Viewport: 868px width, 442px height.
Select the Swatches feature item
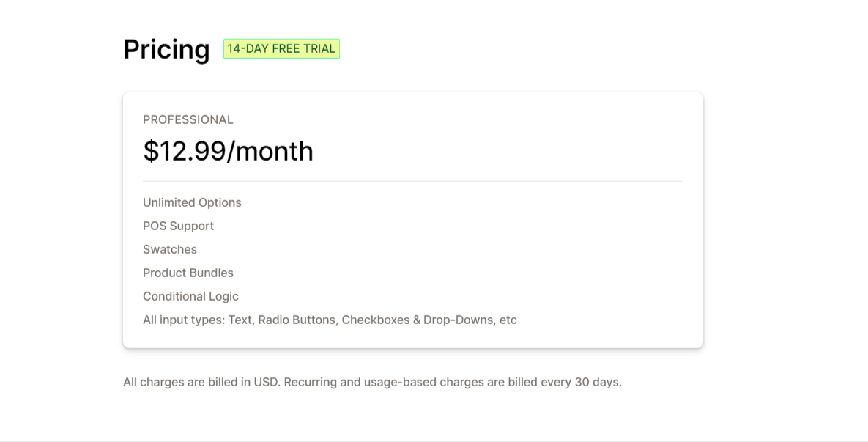point(170,249)
